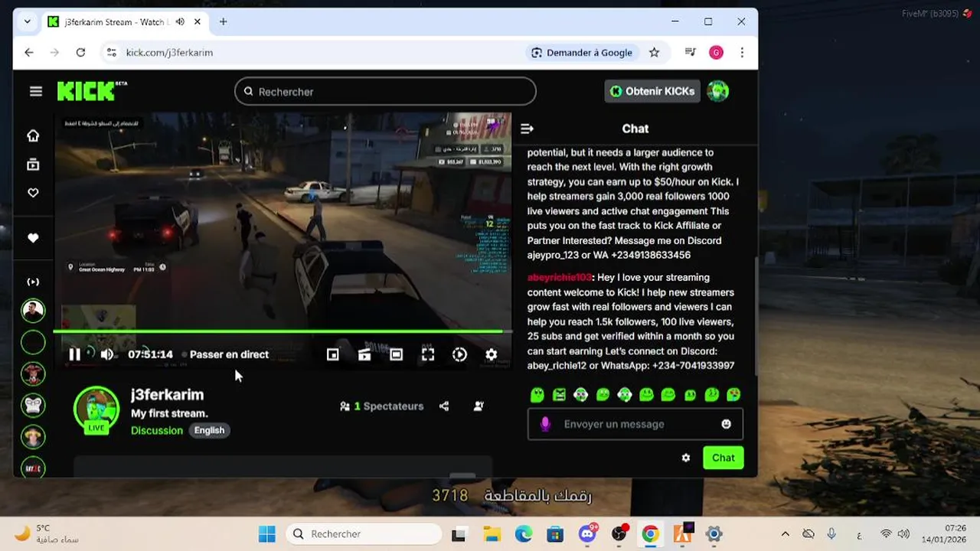This screenshot has height=551, width=980.
Task: Click the filled white heart sidebar icon
Action: click(x=33, y=238)
